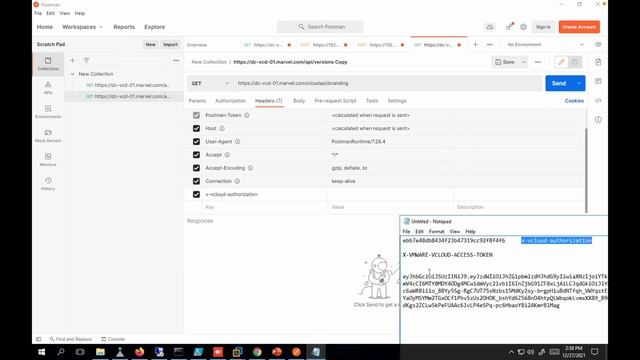
Task: Open the Overview tab
Action: (197, 45)
